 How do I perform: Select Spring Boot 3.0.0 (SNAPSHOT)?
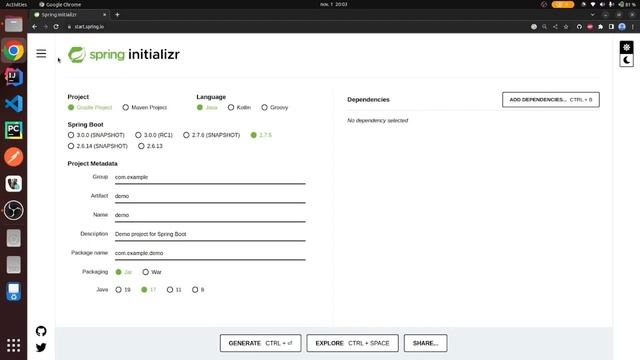coord(96,135)
